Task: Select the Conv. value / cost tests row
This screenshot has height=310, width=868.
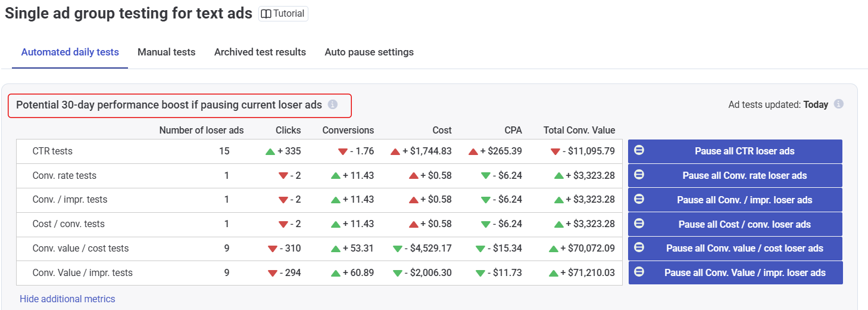Action: tap(80, 249)
